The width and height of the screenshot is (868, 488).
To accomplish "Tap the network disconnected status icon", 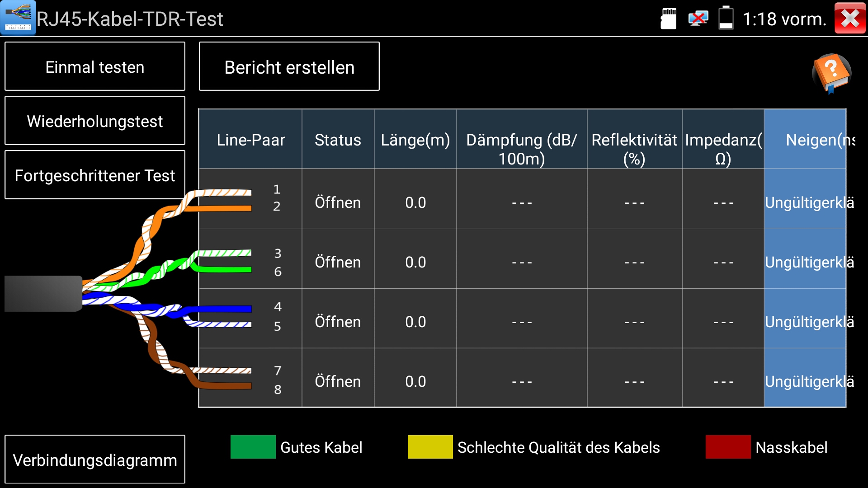I will click(x=698, y=19).
